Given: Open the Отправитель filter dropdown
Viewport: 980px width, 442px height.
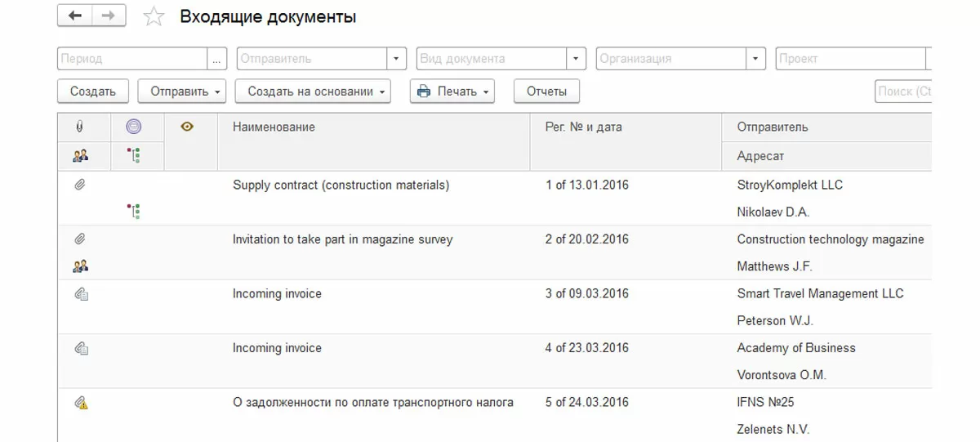Looking at the screenshot, I should (397, 59).
